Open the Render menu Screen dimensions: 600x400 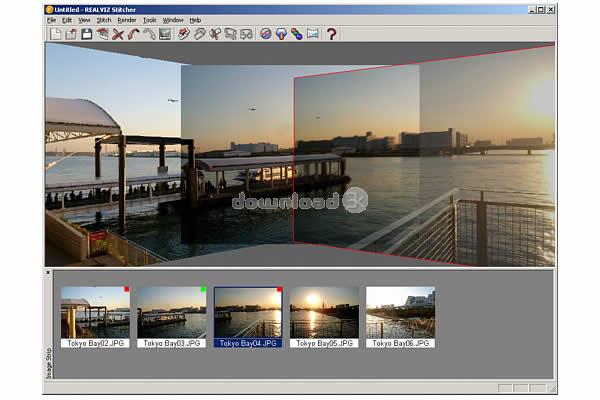[x=127, y=20]
